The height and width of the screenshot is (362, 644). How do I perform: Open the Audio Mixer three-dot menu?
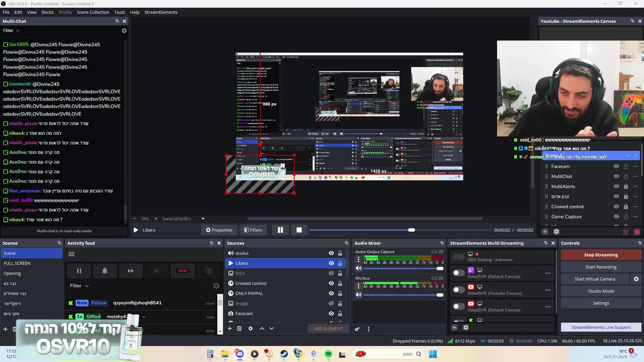(x=368, y=329)
